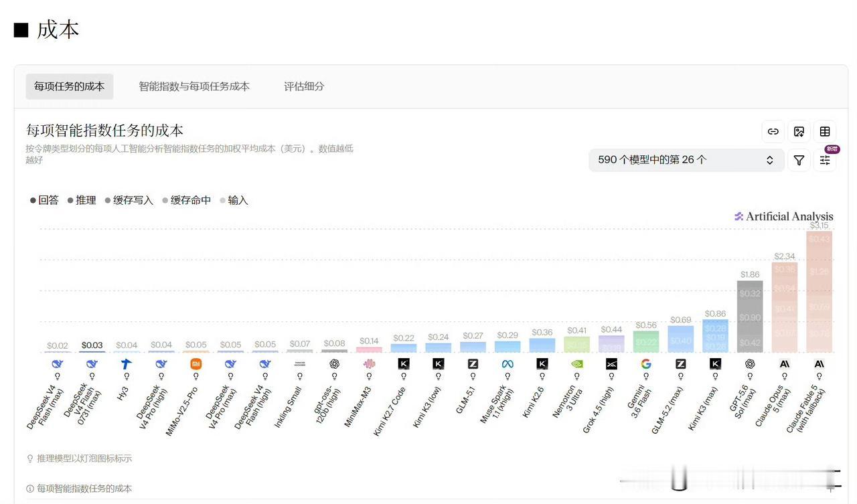Viewport: 857px width, 504px height.
Task: Switch to the 智能指数与每项任务成本 tab
Action: point(194,86)
